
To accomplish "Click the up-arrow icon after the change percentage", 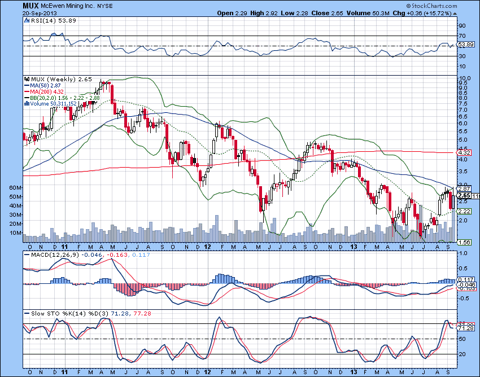I will 455,14.
